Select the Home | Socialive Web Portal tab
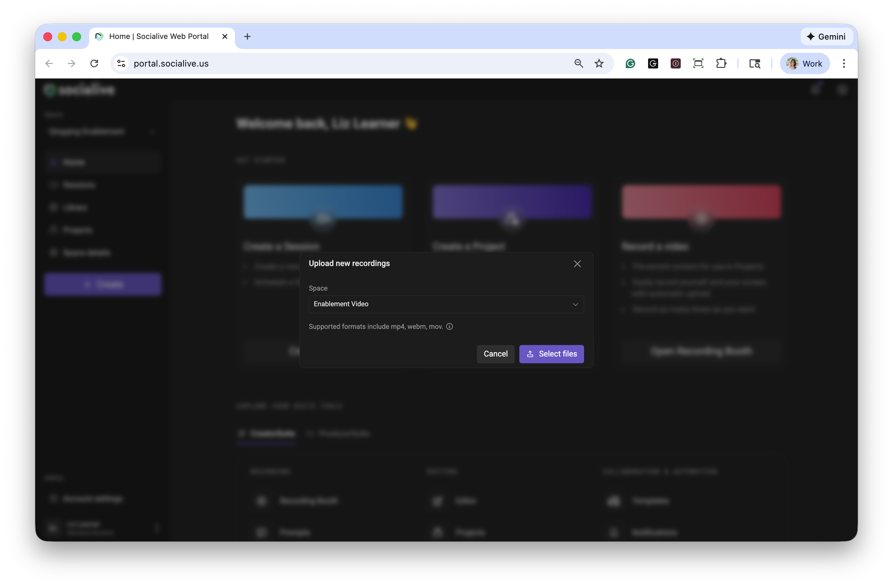 (159, 36)
